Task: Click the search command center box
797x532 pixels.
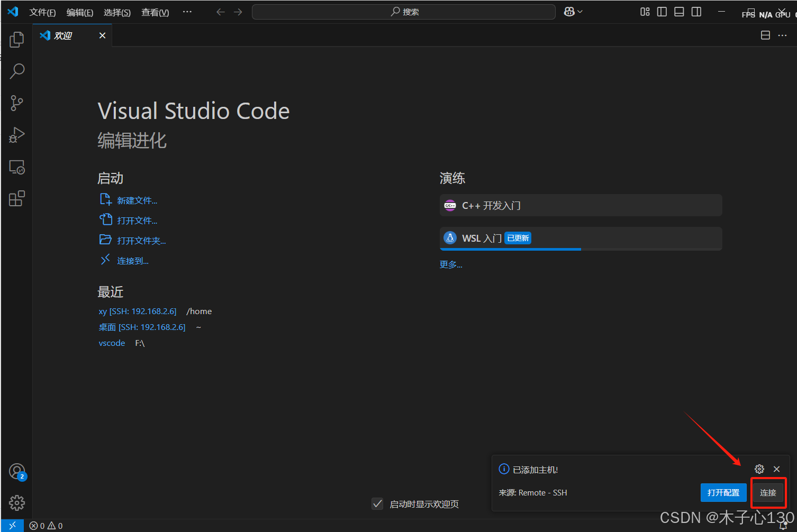Action: (404, 12)
